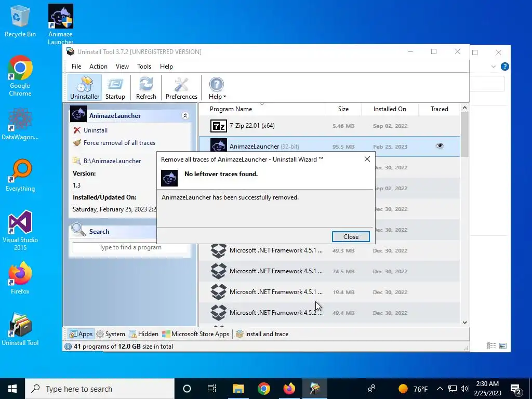Open Cortana from the taskbar

pyautogui.click(x=187, y=389)
